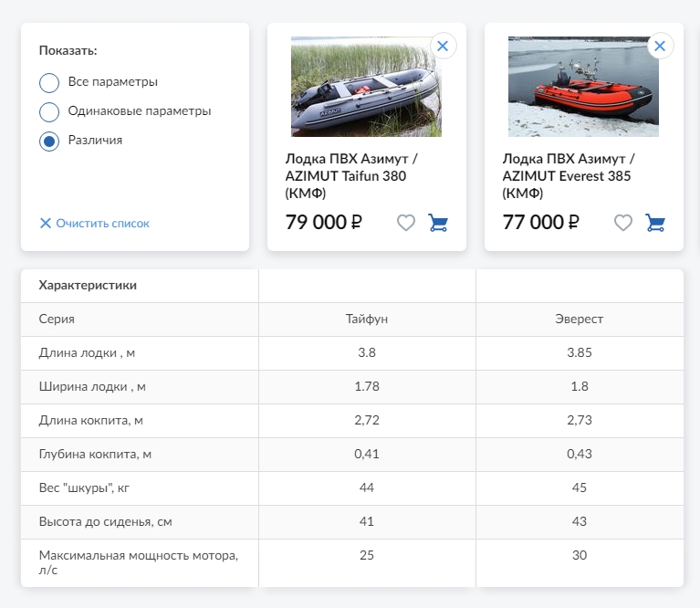Image resolution: width=700 pixels, height=608 pixels.
Task: Click the 'Тайфун' series value
Action: (x=367, y=320)
